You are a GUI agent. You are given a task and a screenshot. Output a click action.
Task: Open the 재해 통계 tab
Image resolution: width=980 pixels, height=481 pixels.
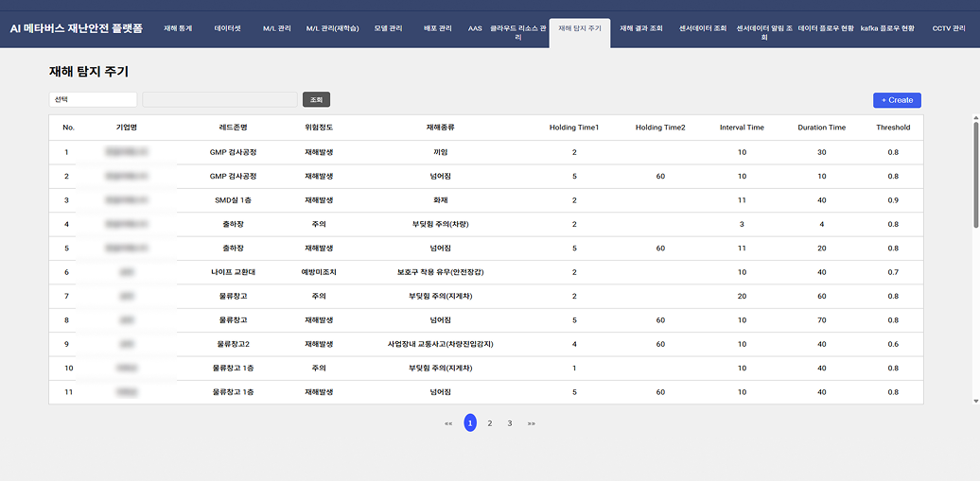pos(178,28)
